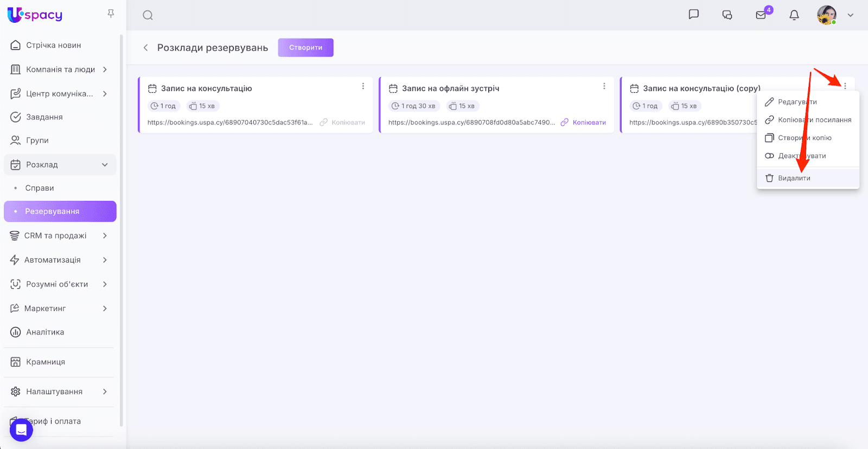This screenshot has height=449, width=868.
Task: Open the support chat widget bubble
Action: [21, 430]
